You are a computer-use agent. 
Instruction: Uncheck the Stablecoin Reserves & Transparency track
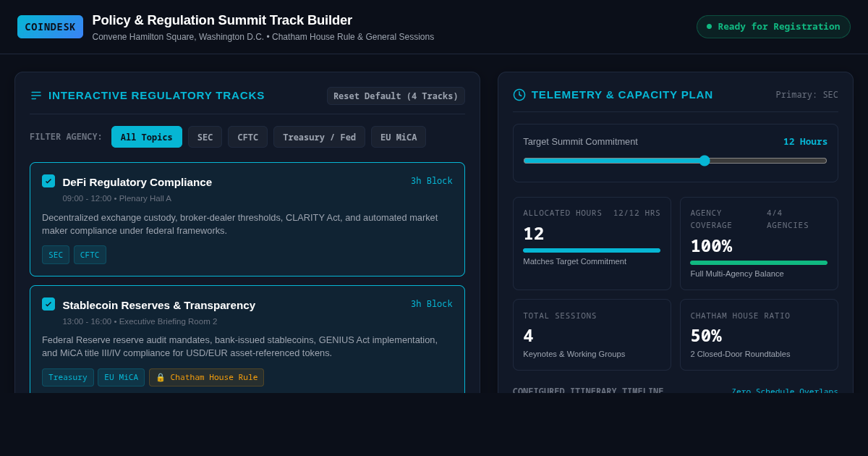pyautogui.click(x=48, y=304)
